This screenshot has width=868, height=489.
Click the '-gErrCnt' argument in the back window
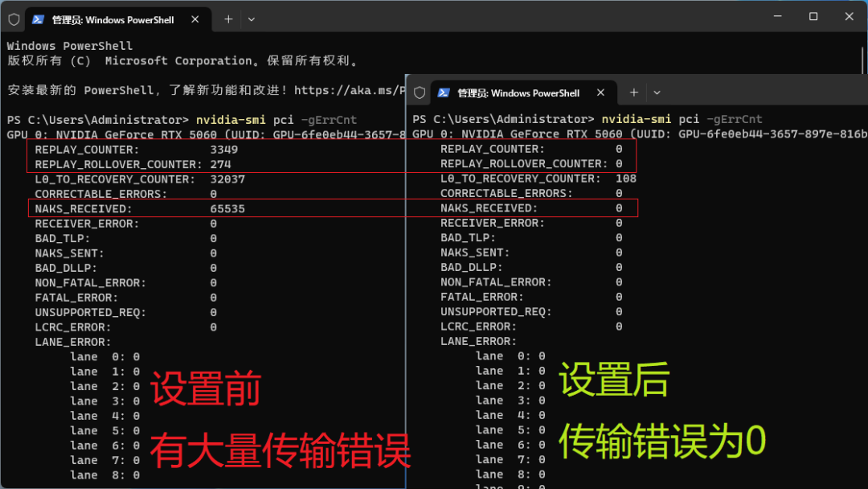[329, 120]
